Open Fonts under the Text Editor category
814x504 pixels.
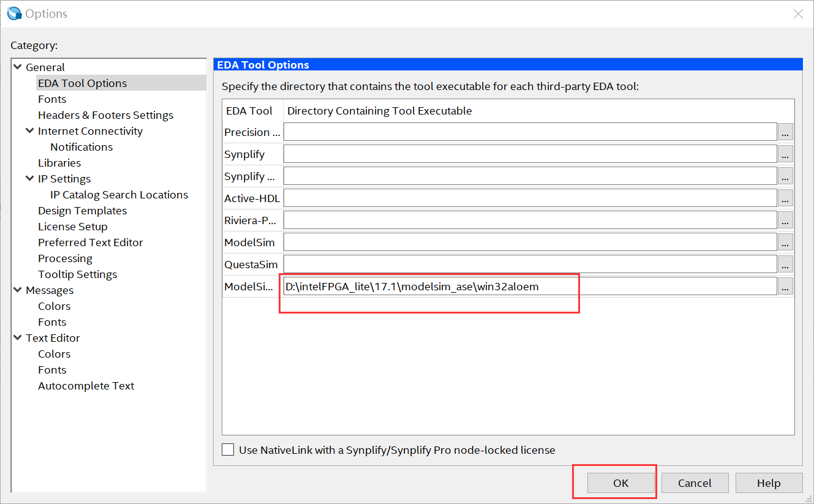coord(52,370)
